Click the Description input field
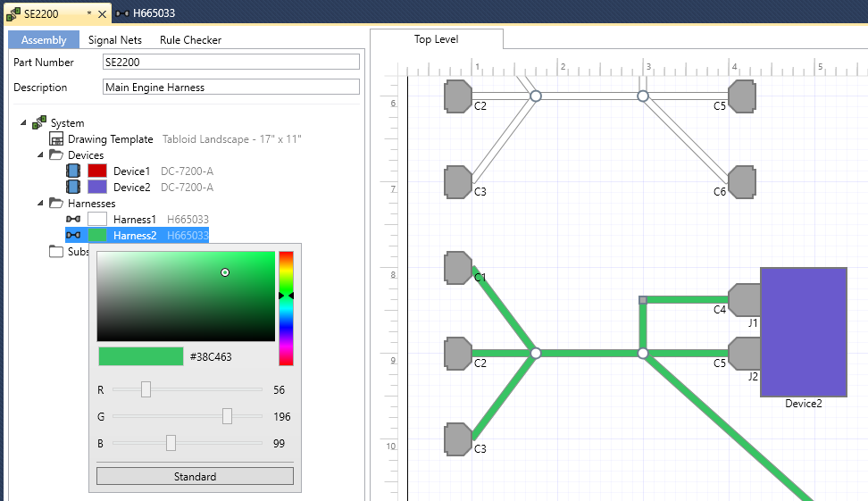This screenshot has width=868, height=501. tap(230, 87)
